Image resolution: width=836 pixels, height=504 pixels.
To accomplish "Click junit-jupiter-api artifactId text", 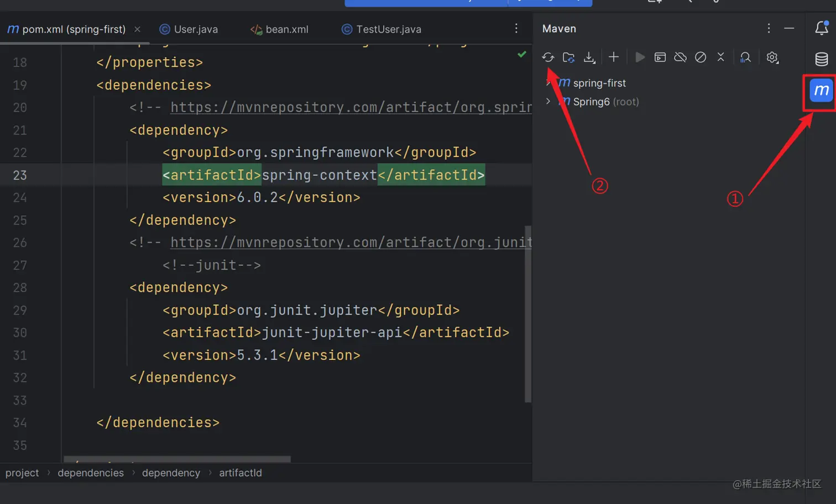I will (x=332, y=332).
